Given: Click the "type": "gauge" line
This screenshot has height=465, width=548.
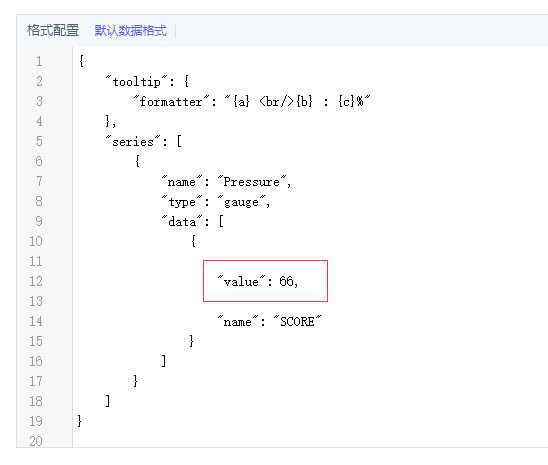Looking at the screenshot, I should (x=216, y=202).
